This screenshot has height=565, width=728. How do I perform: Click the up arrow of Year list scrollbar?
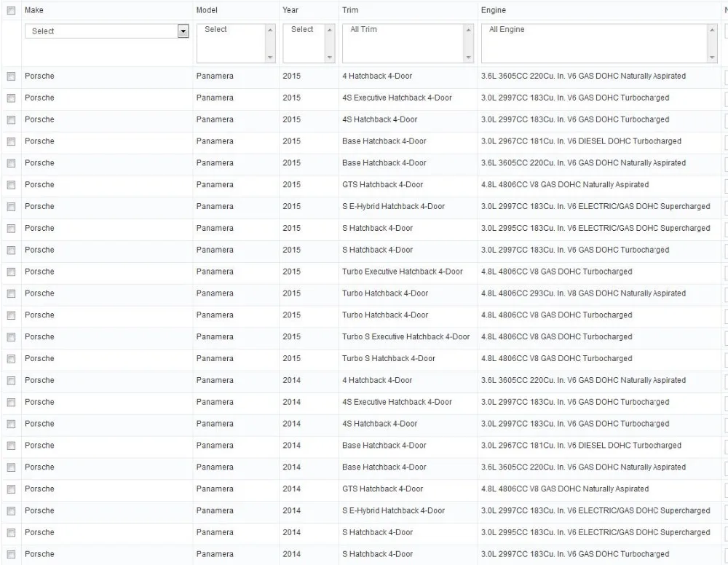330,30
